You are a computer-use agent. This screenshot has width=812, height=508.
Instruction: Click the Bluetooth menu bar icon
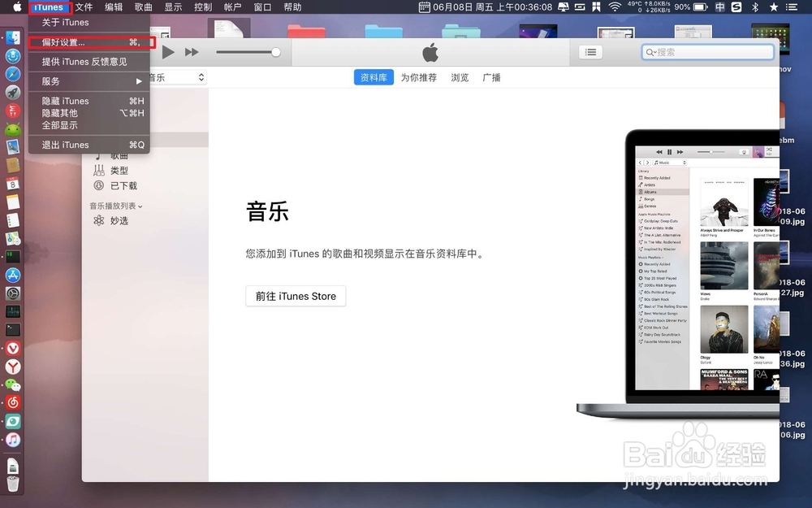click(x=755, y=7)
